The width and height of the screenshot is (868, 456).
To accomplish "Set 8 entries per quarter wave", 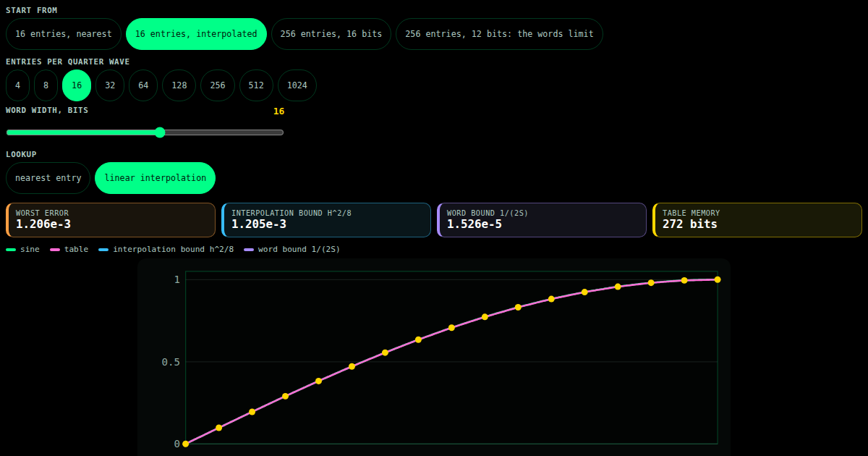I will 46,85.
